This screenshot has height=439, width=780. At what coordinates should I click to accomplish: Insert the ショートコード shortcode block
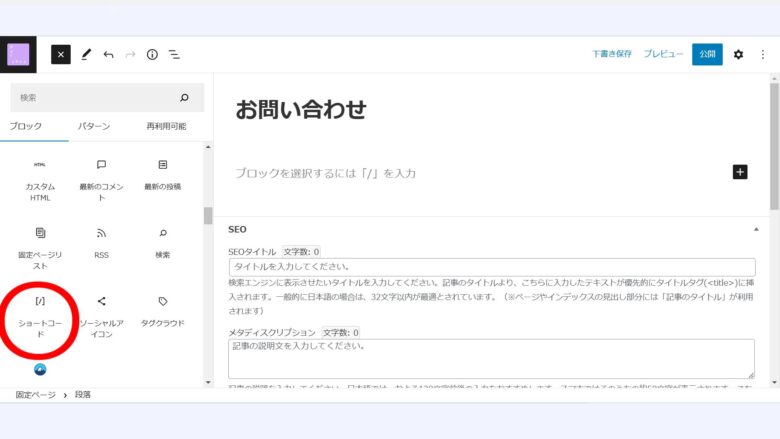tap(40, 317)
